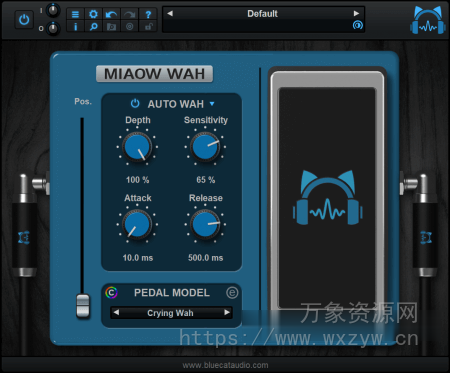Toggle the lock icon in toolbar
The width and height of the screenshot is (450, 373).
[148, 26]
